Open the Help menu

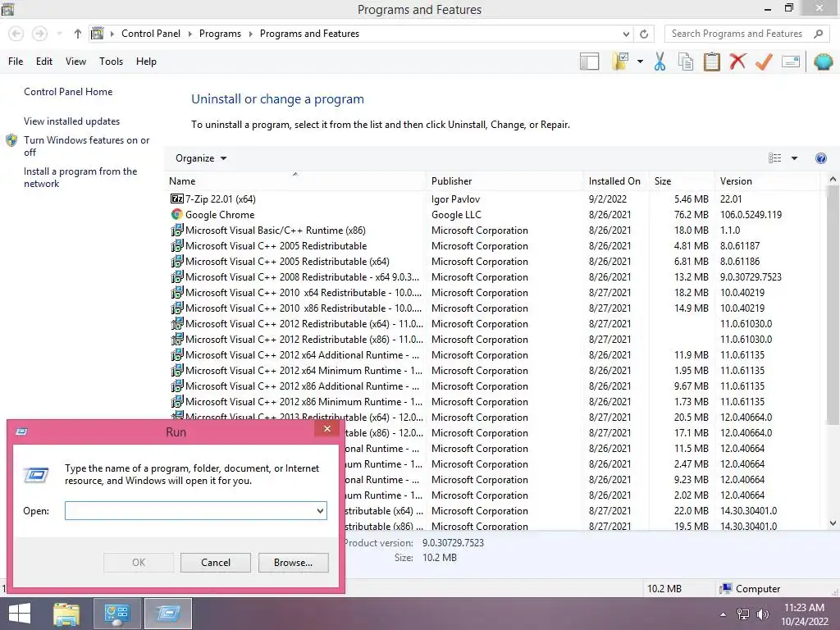(x=146, y=61)
